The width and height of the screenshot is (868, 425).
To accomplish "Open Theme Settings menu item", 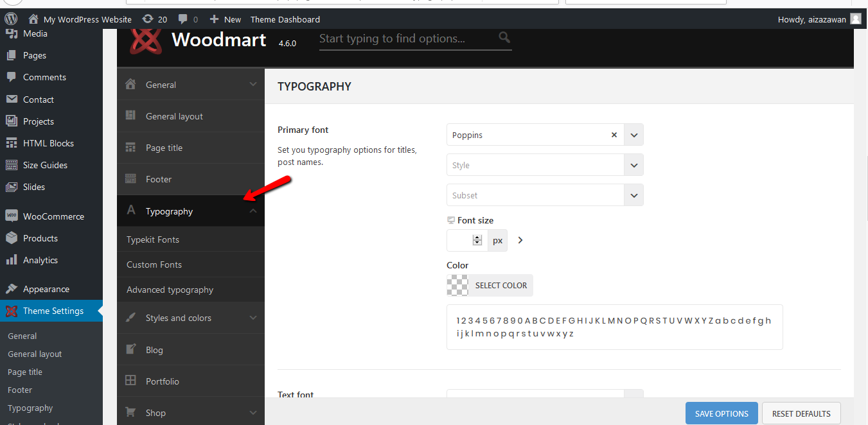I will coord(51,311).
